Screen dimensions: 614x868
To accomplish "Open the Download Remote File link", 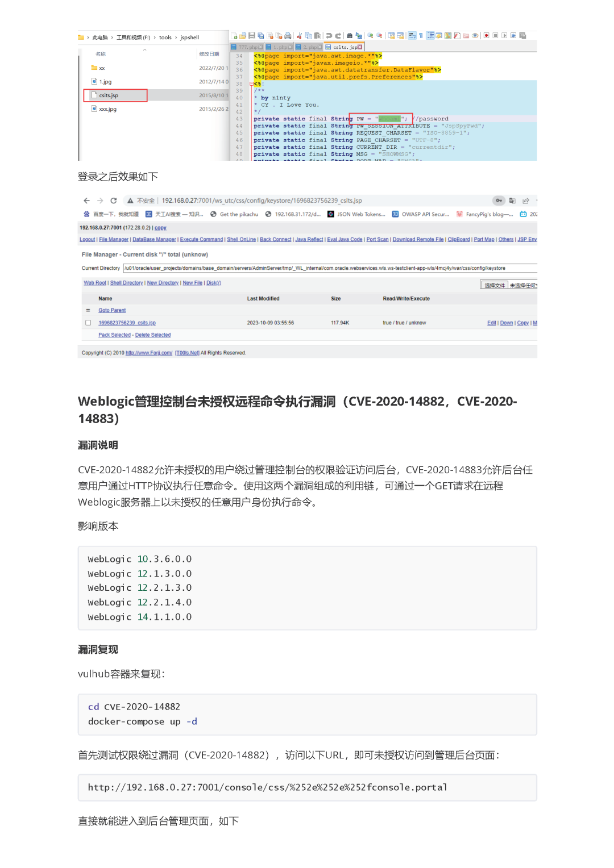I will click(418, 240).
